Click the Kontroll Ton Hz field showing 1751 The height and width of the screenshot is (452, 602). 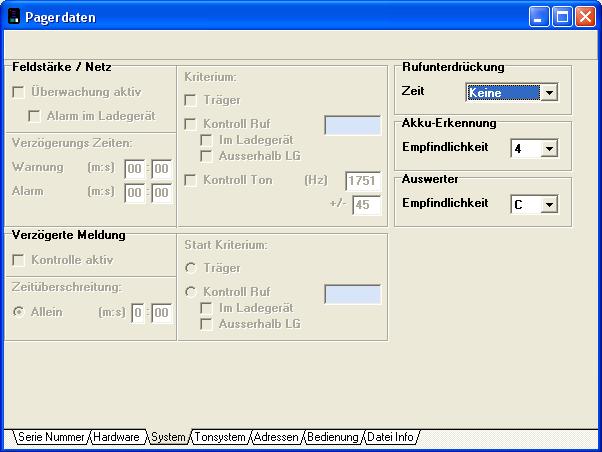[x=362, y=181]
